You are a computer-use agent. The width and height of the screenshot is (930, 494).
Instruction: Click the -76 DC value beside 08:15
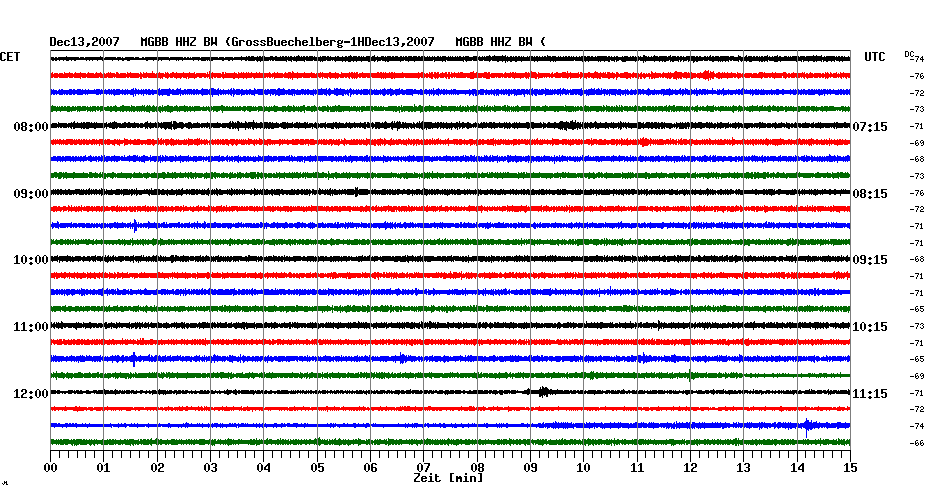[x=916, y=193]
